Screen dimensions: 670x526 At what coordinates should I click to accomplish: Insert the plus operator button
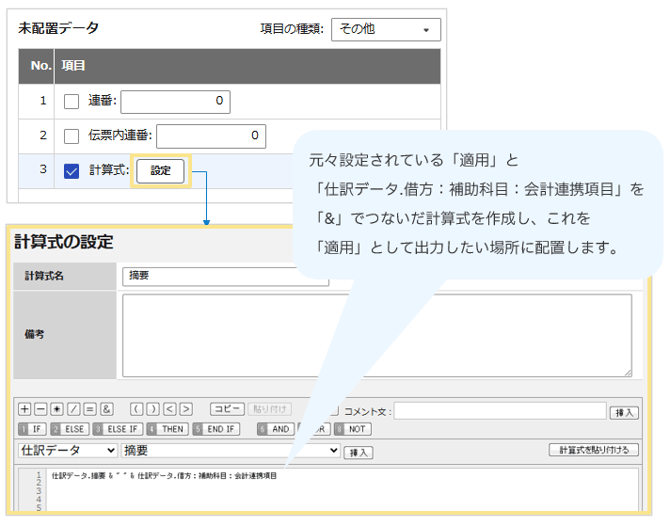pyautogui.click(x=24, y=409)
